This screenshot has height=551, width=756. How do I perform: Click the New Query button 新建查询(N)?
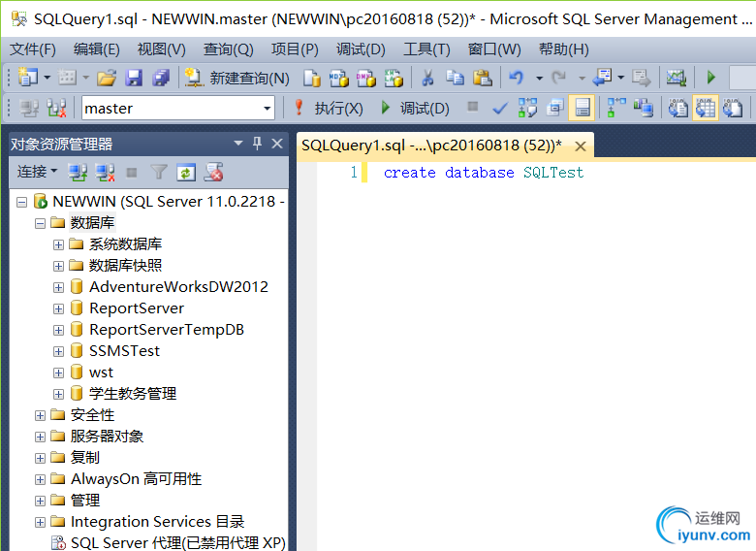pyautogui.click(x=237, y=78)
